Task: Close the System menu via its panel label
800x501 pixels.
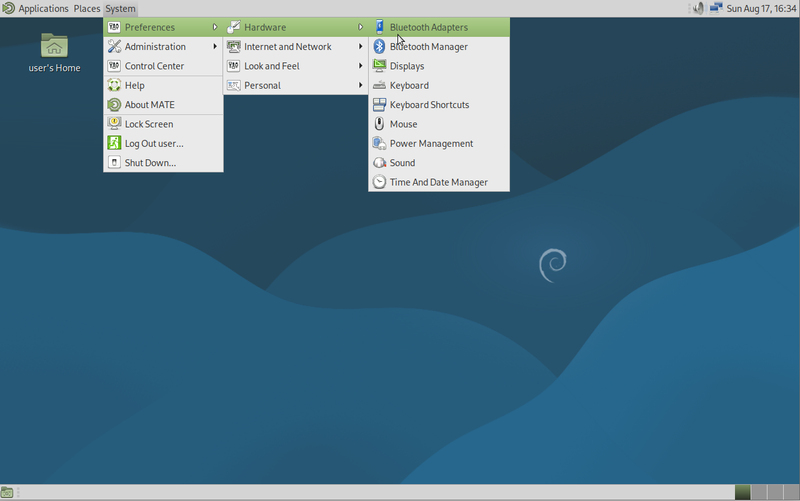Action: (120, 9)
